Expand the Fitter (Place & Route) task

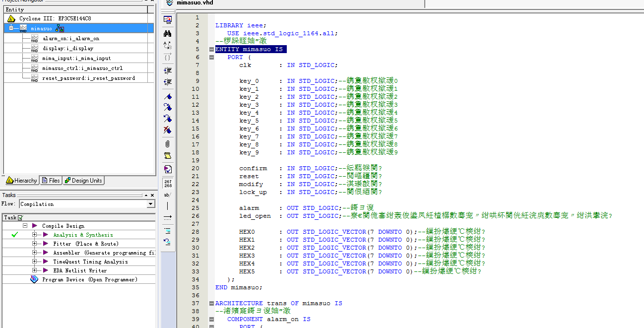(35, 244)
